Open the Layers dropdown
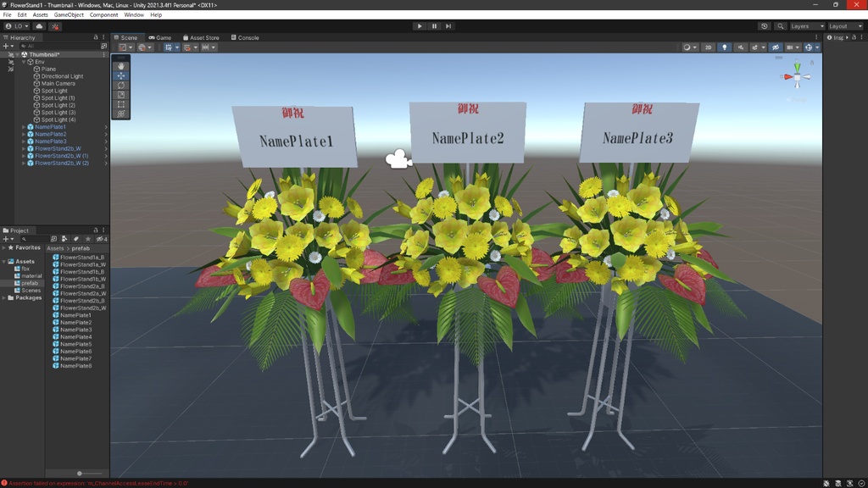Viewport: 868px width, 488px height. [807, 26]
